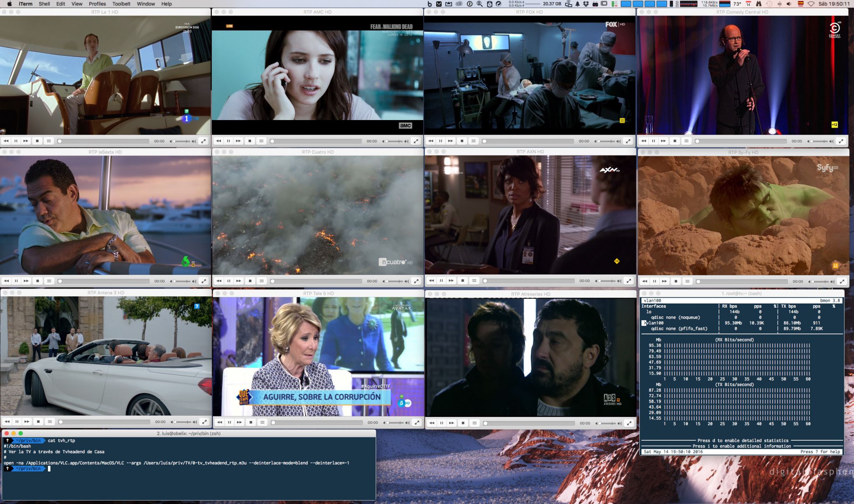
Task: Adjust volume slider in RTP Comedy Central HD
Action: [x=820, y=141]
